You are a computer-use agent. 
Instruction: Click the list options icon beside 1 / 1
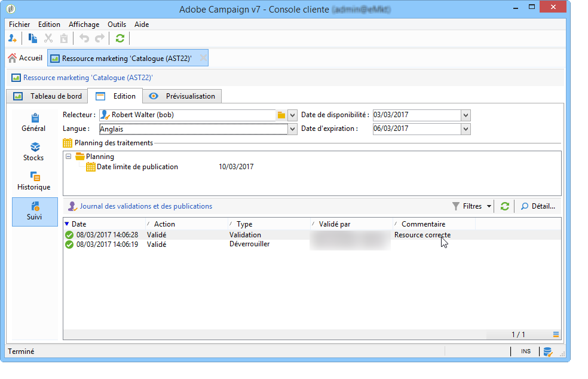coord(556,334)
